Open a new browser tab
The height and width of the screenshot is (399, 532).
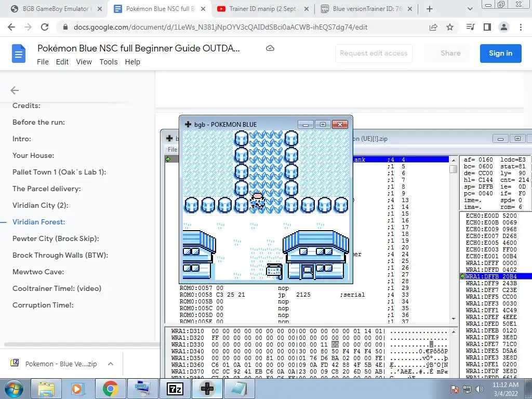(x=430, y=9)
